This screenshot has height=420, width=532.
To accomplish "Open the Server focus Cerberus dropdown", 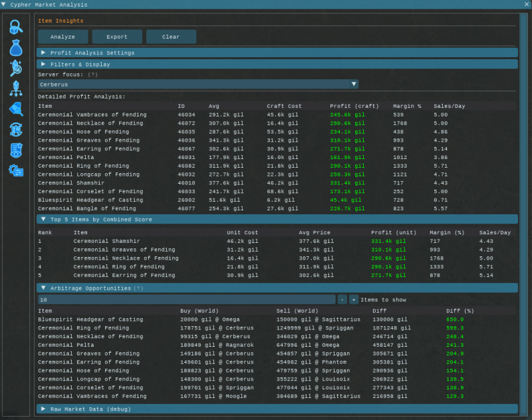I will pyautogui.click(x=198, y=85).
